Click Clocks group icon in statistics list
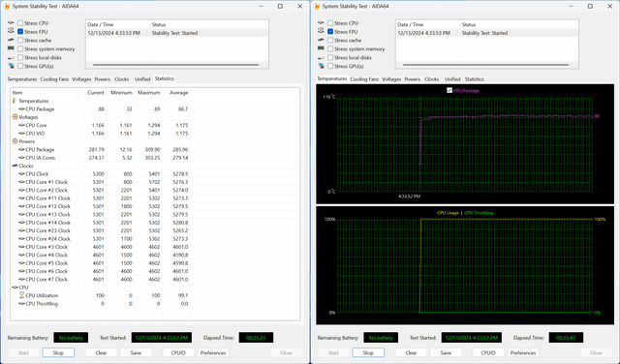Viewport: 620px width, 364px height. [15, 166]
